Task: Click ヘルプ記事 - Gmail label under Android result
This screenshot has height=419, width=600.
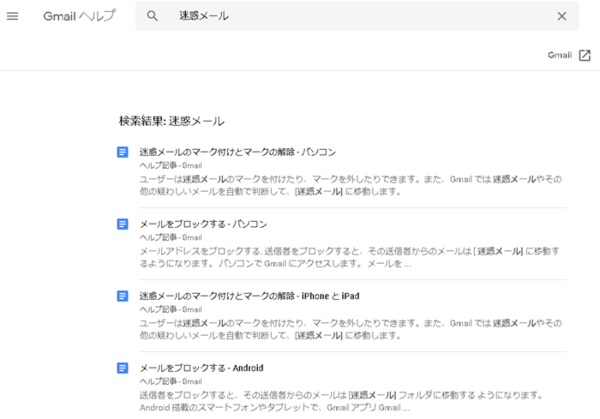Action: point(171,381)
